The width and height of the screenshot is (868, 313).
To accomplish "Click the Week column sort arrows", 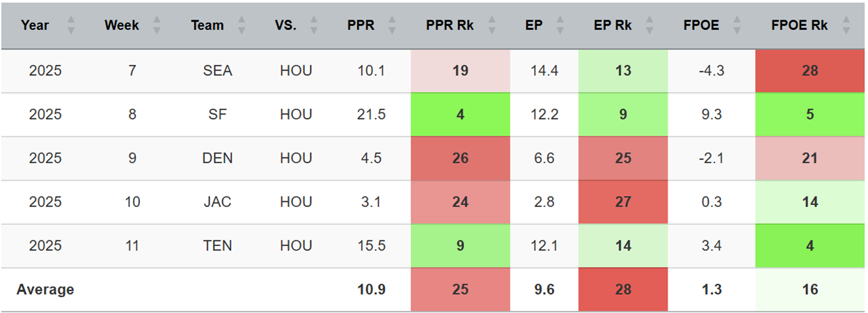I will [157, 26].
